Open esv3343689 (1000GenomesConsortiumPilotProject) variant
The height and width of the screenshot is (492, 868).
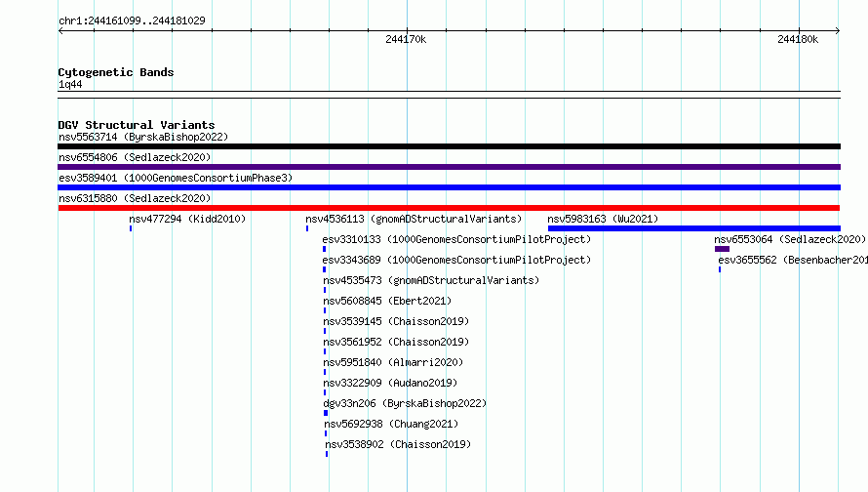(x=456, y=260)
